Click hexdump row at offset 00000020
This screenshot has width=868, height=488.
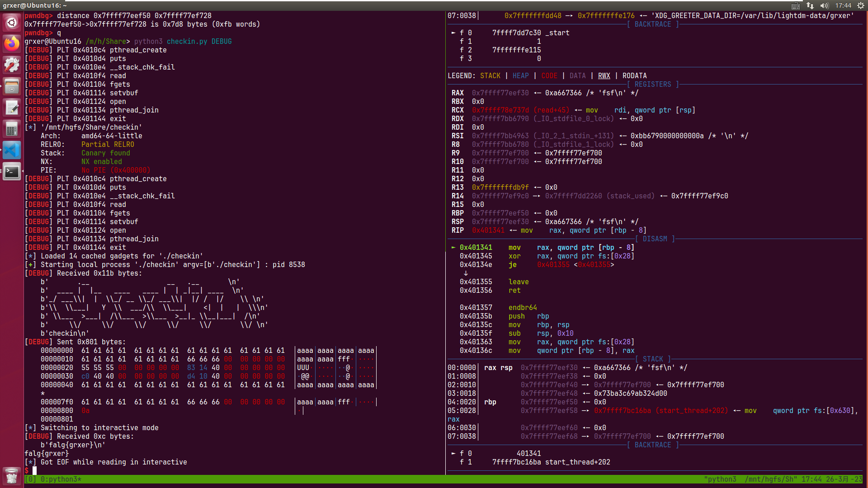click(208, 368)
